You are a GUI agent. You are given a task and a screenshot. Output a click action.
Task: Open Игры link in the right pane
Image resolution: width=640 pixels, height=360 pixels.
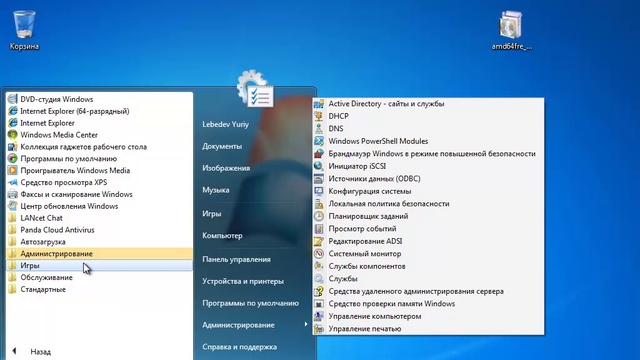coord(211,213)
